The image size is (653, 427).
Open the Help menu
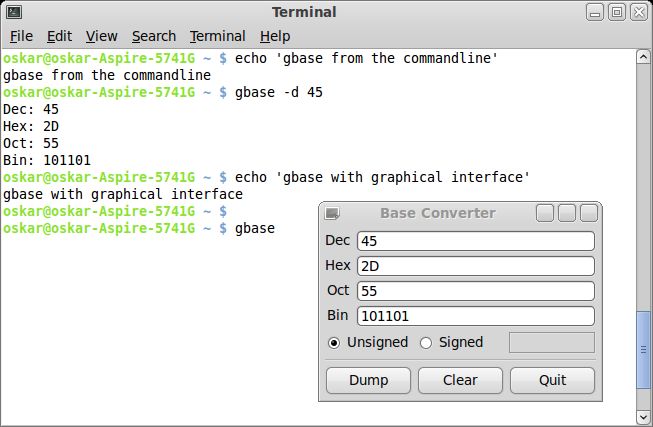[x=275, y=36]
